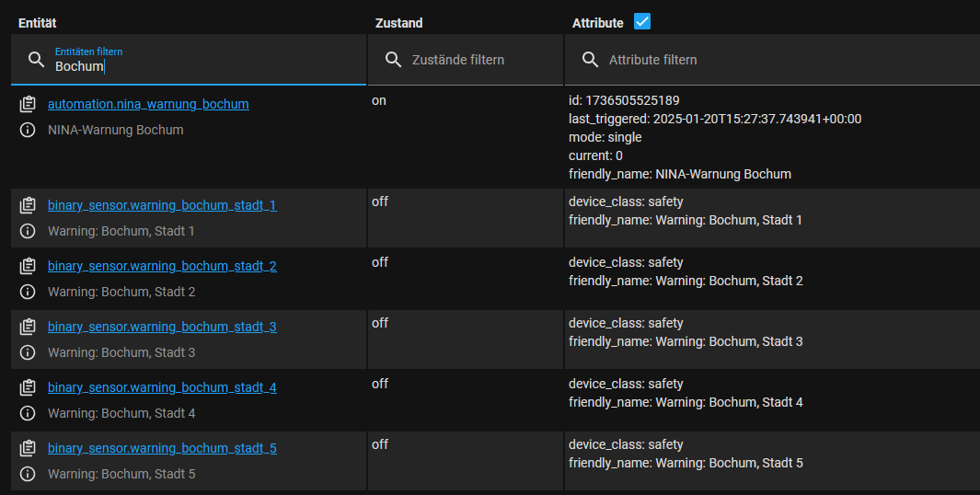Show info for Warning: Bochum, Stadt 4
The image size is (980, 495).
click(x=28, y=413)
